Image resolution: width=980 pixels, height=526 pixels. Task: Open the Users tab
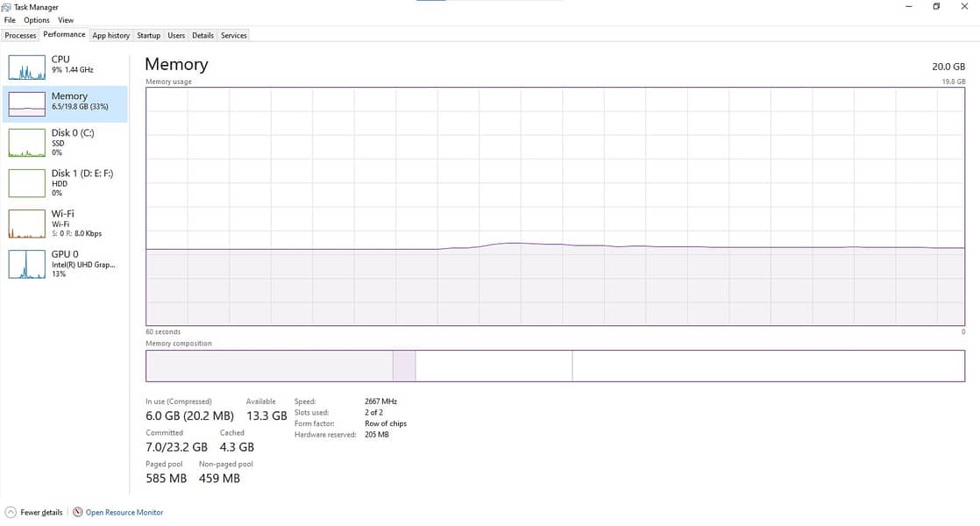tap(176, 36)
